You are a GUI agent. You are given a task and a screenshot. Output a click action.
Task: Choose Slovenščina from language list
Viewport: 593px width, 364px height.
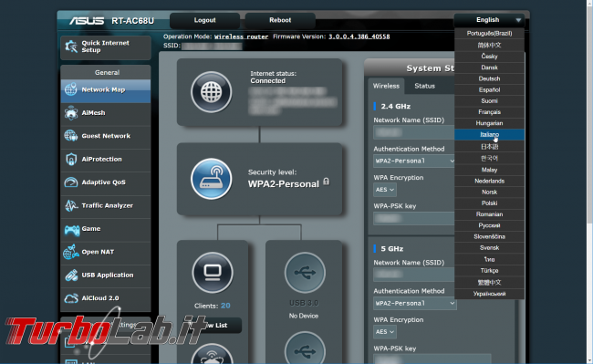(489, 236)
